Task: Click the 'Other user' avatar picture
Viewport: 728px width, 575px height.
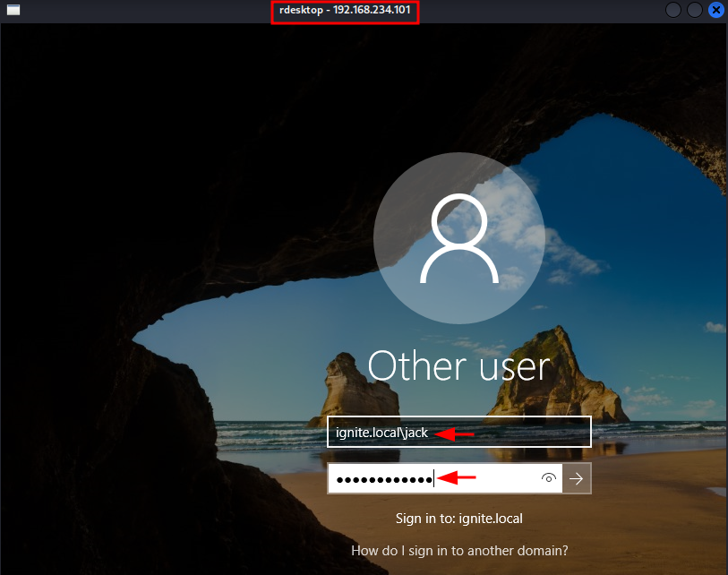Action: (x=459, y=238)
